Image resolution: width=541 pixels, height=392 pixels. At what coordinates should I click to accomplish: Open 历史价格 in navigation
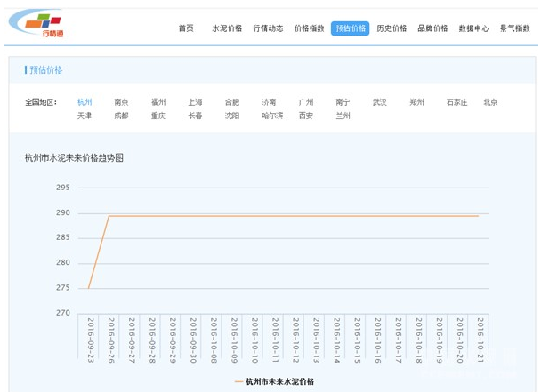392,28
